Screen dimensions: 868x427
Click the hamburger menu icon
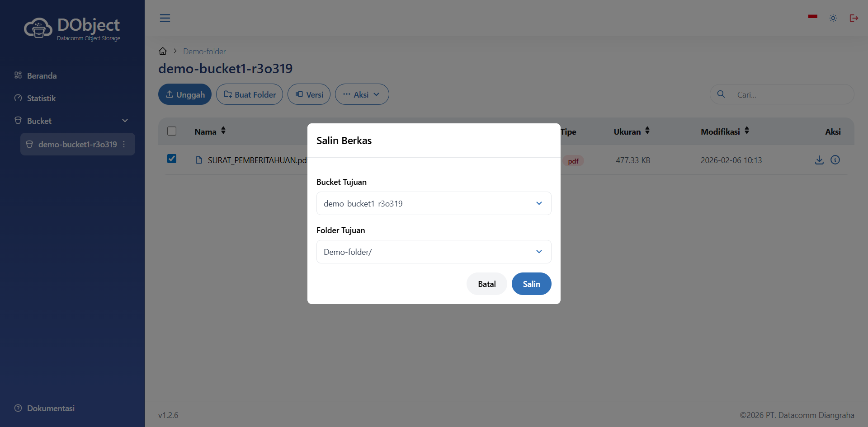point(165,18)
